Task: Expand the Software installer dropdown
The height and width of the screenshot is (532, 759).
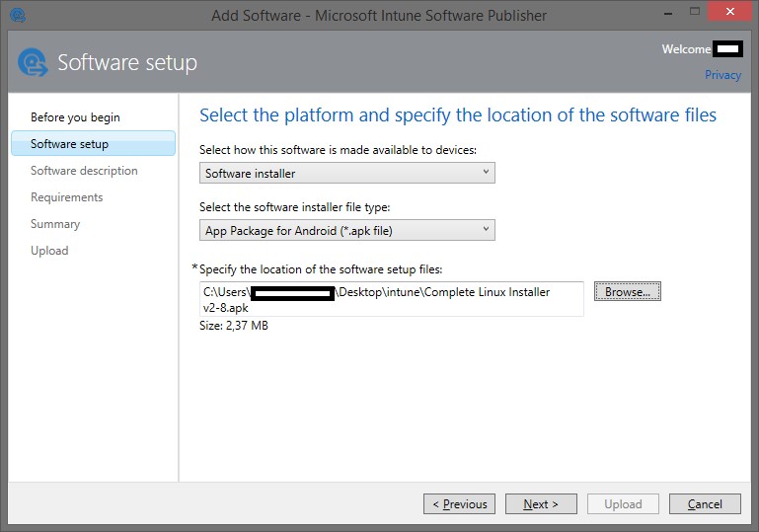Action: click(x=347, y=173)
